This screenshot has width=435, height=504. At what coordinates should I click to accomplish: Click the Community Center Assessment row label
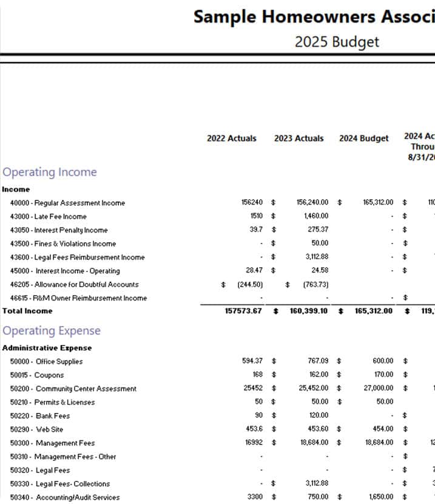tap(73, 389)
